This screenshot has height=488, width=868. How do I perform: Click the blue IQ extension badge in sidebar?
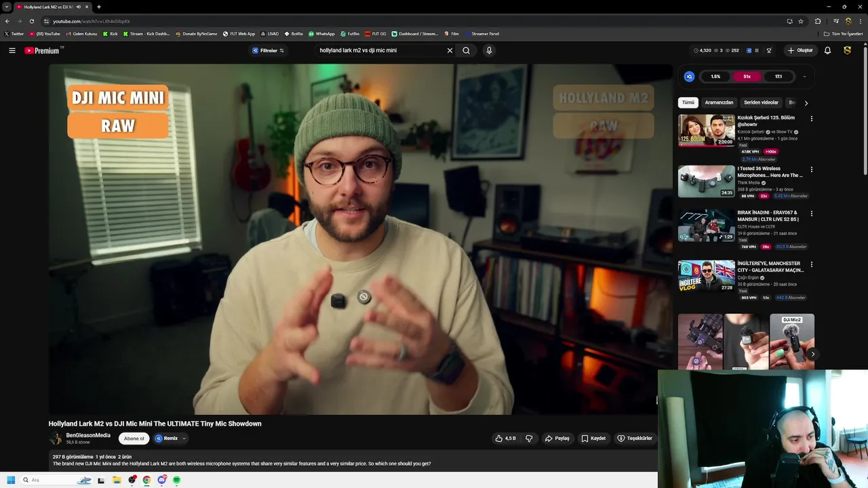point(689,77)
